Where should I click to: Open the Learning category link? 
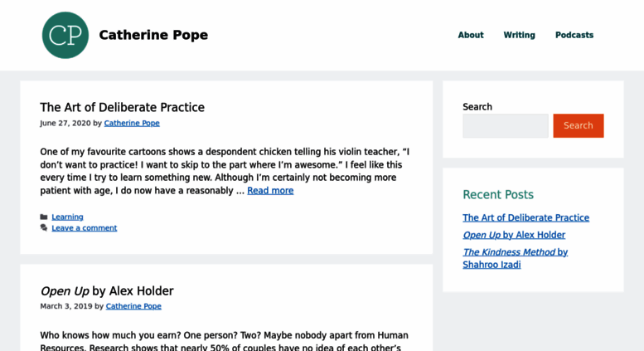coord(67,217)
